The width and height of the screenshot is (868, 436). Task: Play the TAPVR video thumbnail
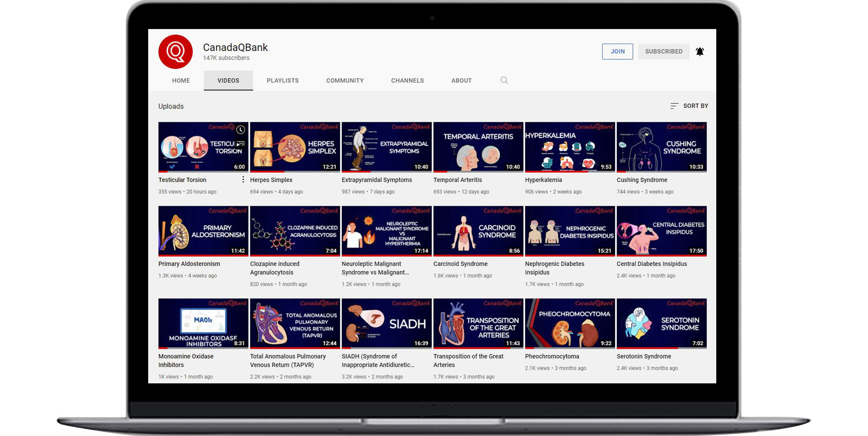[x=295, y=323]
